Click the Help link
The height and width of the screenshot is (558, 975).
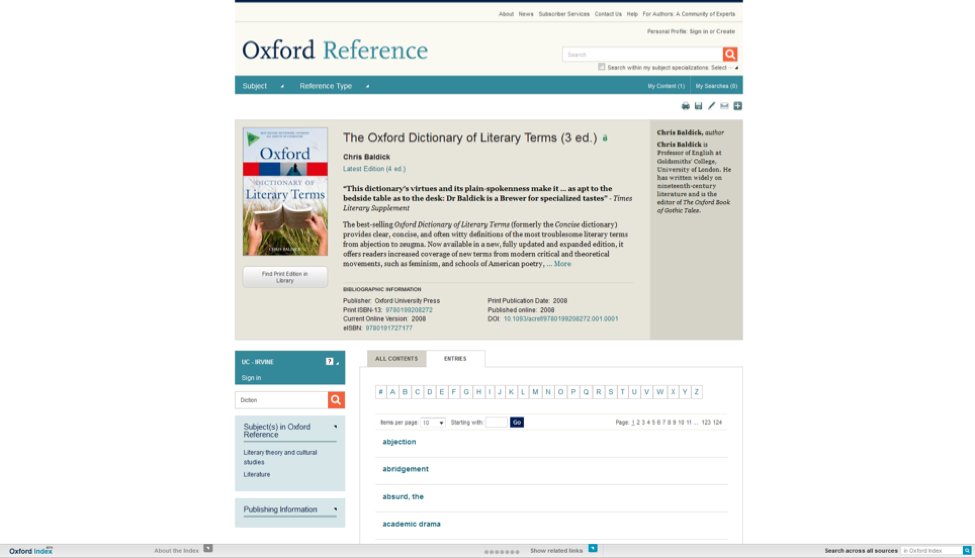(x=632, y=14)
